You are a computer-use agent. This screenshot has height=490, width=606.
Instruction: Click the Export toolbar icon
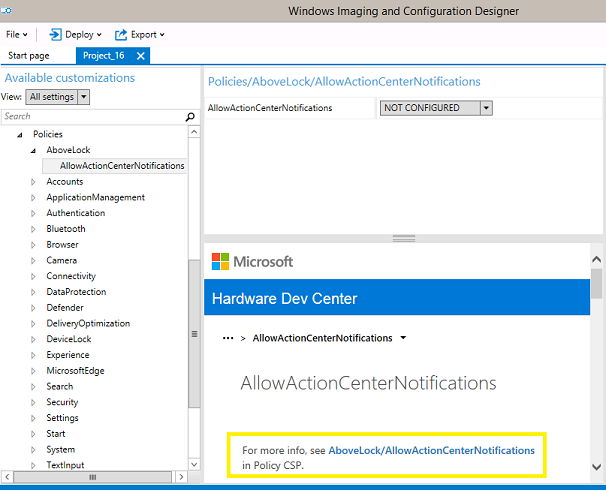121,34
